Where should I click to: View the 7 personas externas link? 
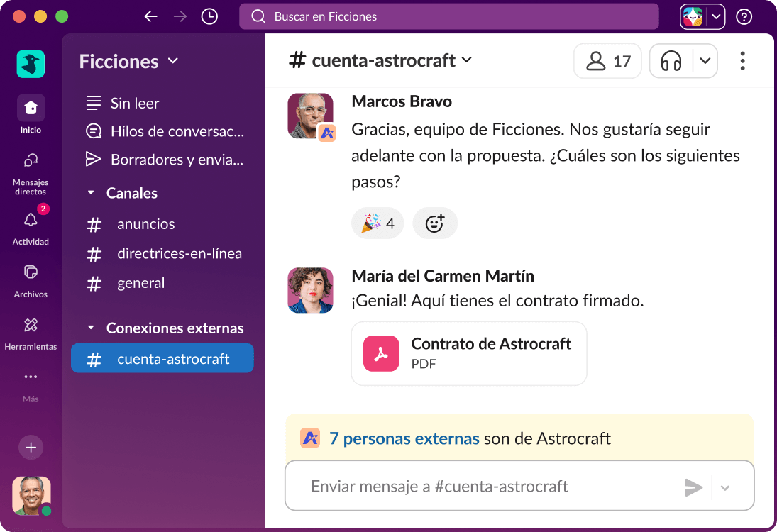pos(404,438)
